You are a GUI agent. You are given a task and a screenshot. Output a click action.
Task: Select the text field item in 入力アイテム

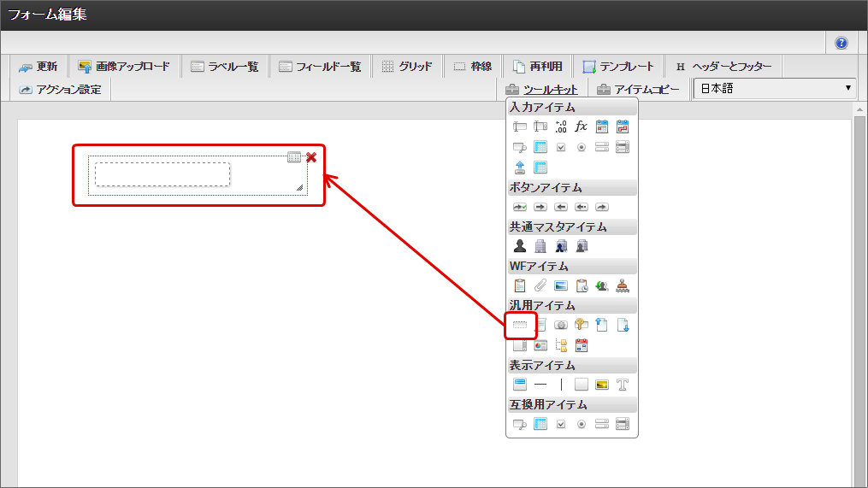tap(519, 127)
